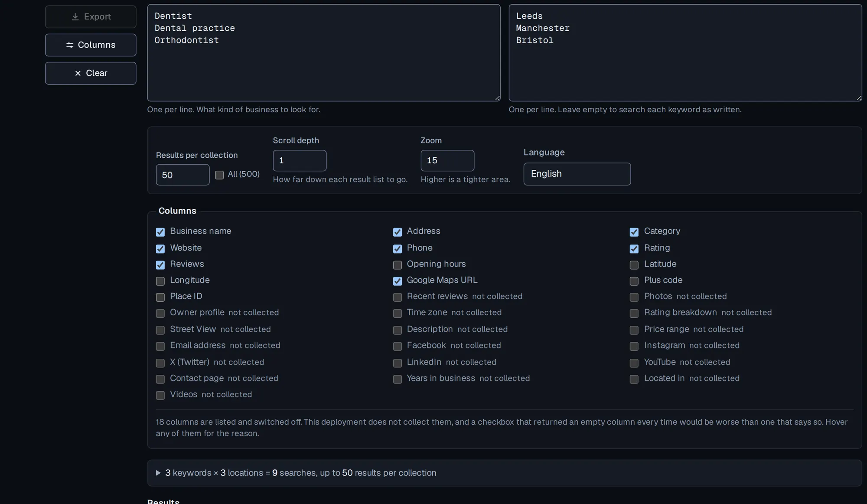Click the YouTube checkbox

(634, 363)
